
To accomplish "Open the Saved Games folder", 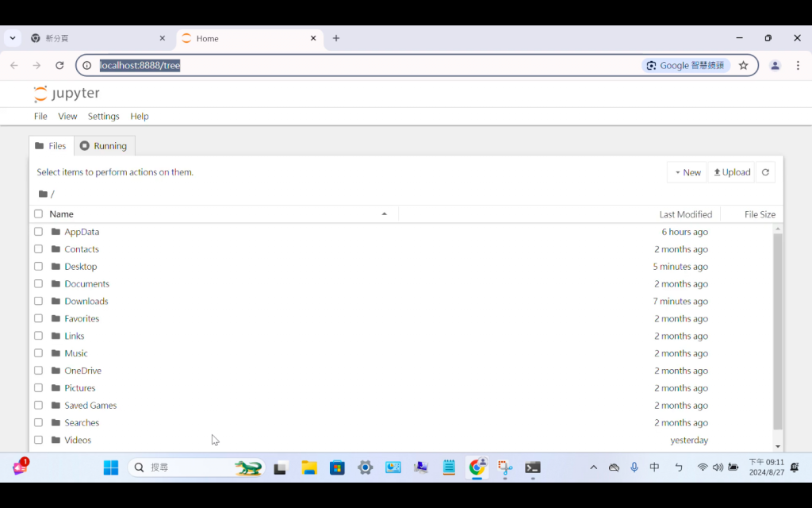I will (x=90, y=406).
